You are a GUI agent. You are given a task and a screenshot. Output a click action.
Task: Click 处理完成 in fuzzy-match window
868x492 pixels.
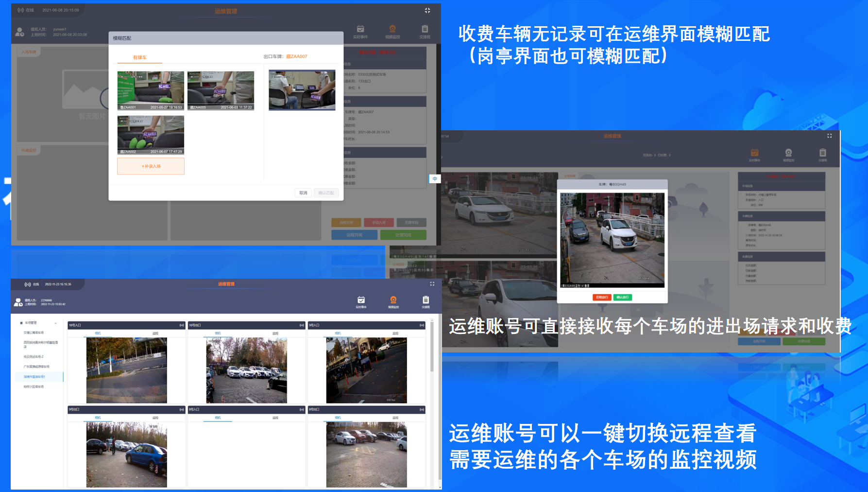tap(403, 235)
